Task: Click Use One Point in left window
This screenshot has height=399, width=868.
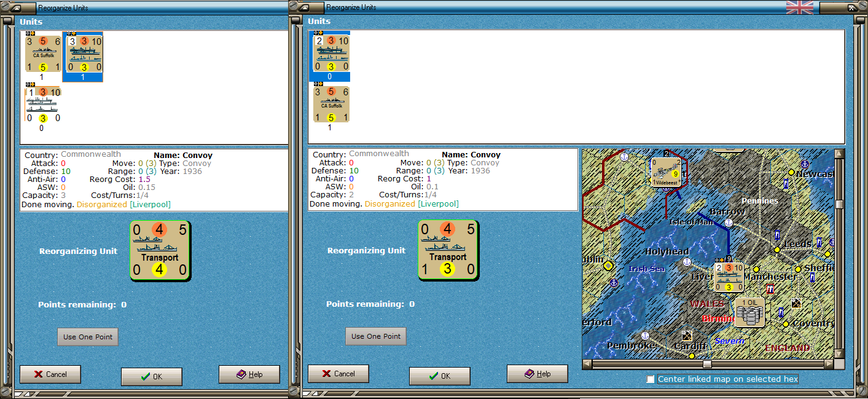Action: click(x=88, y=337)
